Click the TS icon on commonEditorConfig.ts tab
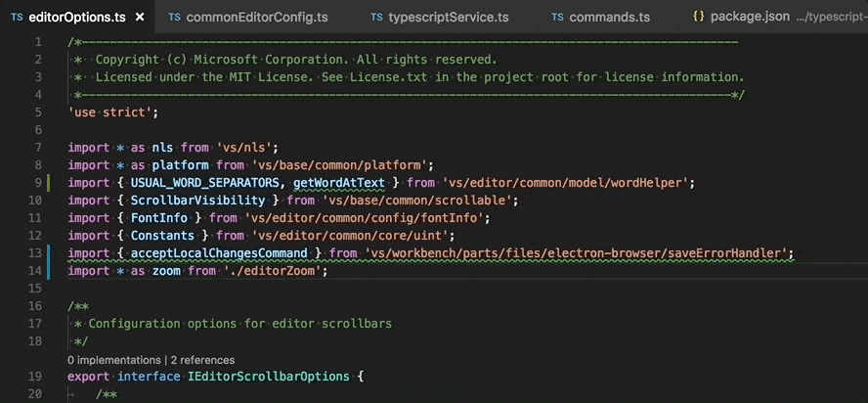The width and height of the screenshot is (868, 403). (x=174, y=18)
